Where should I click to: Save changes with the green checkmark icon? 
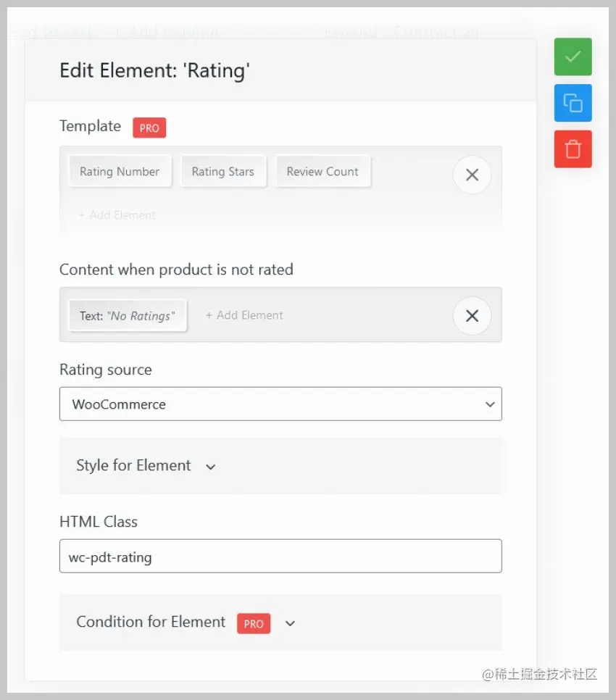point(573,57)
